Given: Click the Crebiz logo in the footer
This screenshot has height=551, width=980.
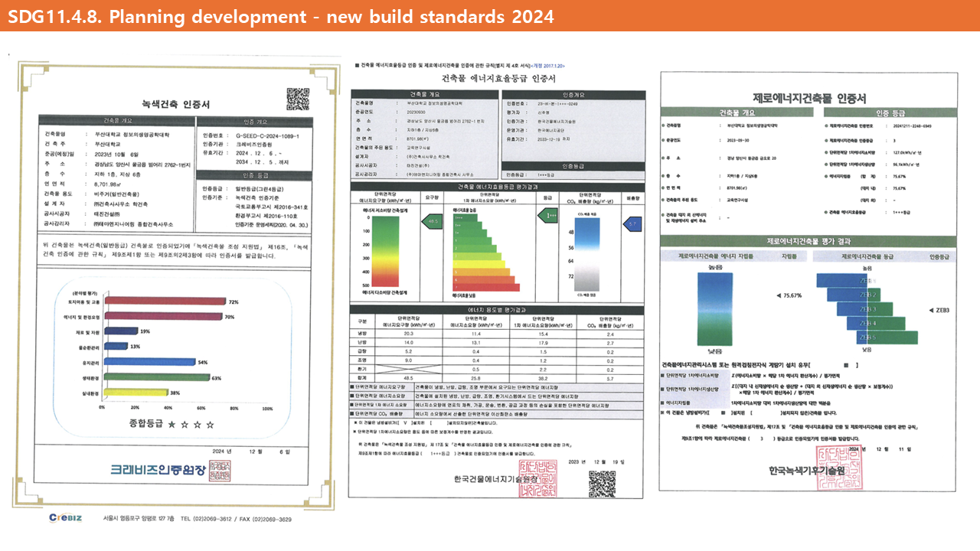Looking at the screenshot, I should point(70,518).
